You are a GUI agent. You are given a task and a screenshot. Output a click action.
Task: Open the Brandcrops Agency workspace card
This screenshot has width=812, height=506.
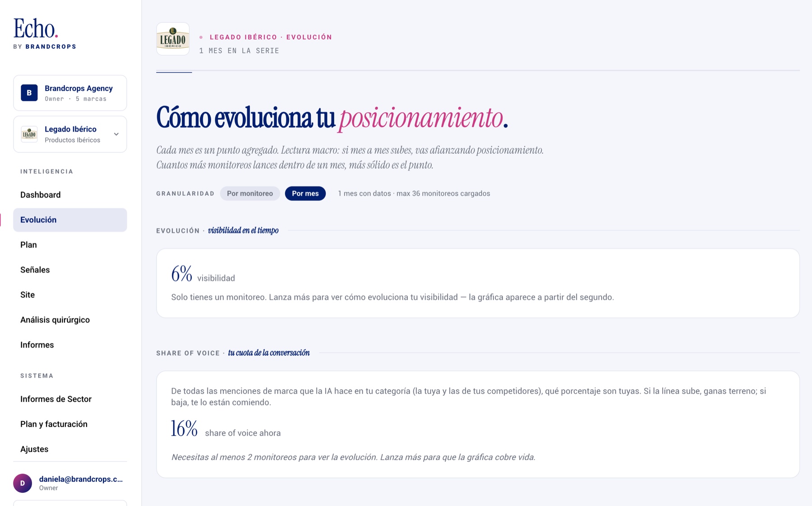click(x=70, y=93)
